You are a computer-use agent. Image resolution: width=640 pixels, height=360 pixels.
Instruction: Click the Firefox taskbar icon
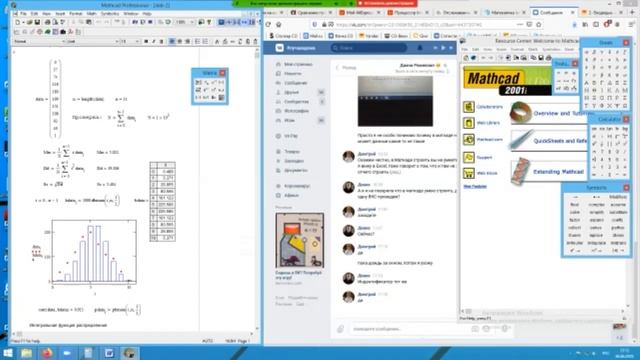tap(47, 353)
